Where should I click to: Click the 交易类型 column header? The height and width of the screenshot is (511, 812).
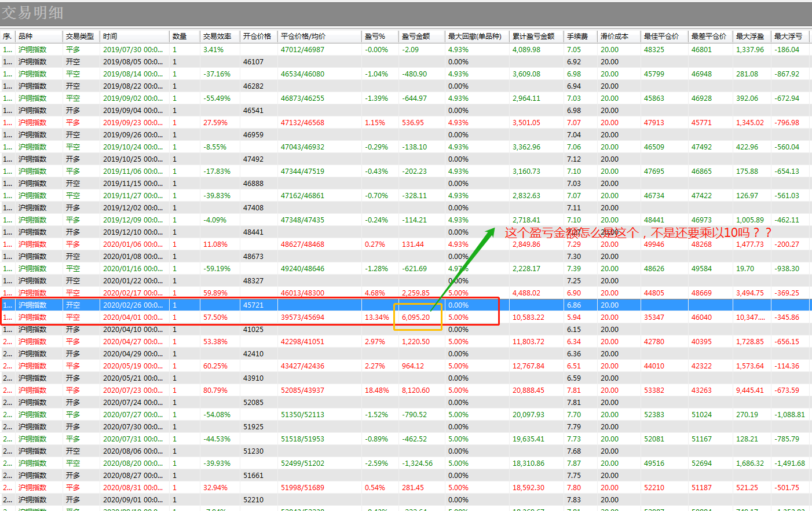pos(80,36)
